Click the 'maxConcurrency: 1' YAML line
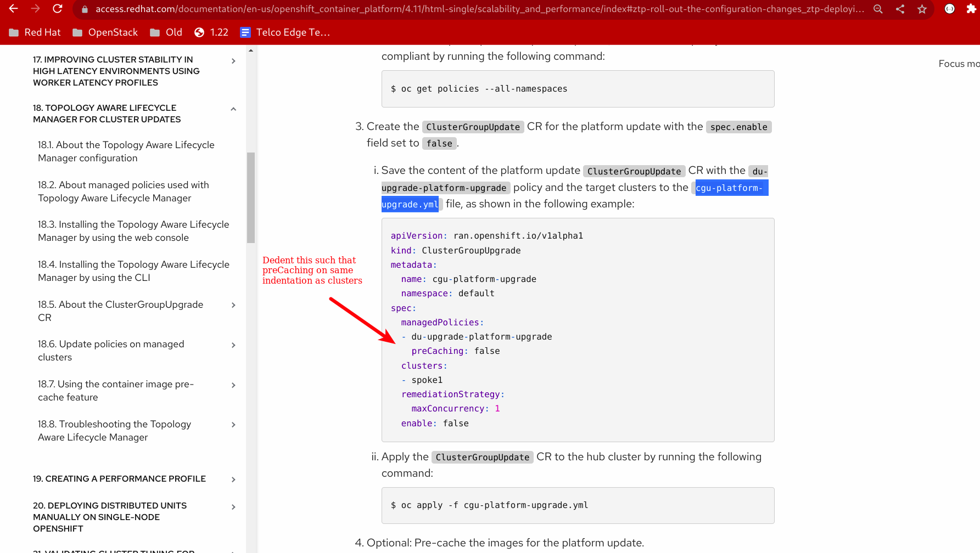This screenshot has width=980, height=553. tap(456, 409)
